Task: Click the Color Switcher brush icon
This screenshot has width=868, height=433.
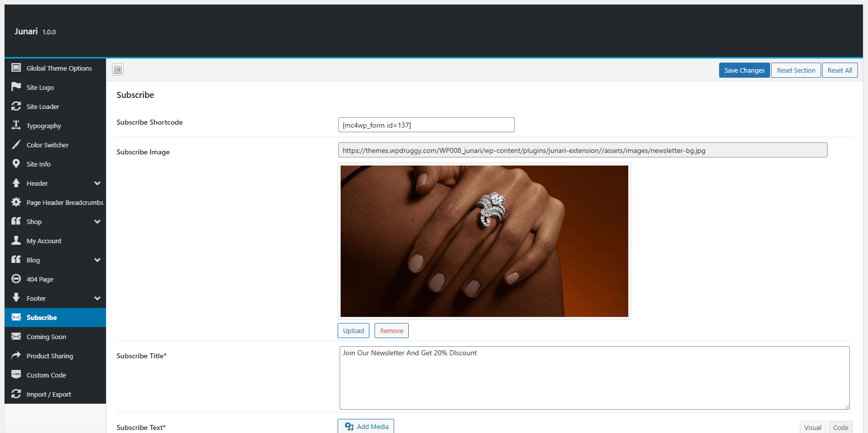Action: [16, 144]
